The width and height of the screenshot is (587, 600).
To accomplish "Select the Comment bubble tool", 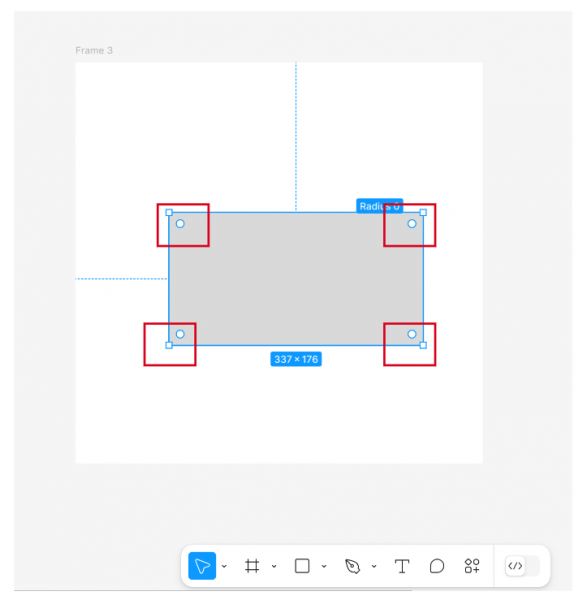I will (x=437, y=566).
